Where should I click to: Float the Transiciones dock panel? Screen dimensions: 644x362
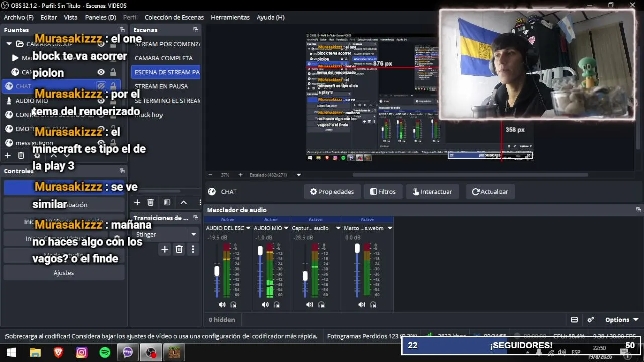[196, 218]
